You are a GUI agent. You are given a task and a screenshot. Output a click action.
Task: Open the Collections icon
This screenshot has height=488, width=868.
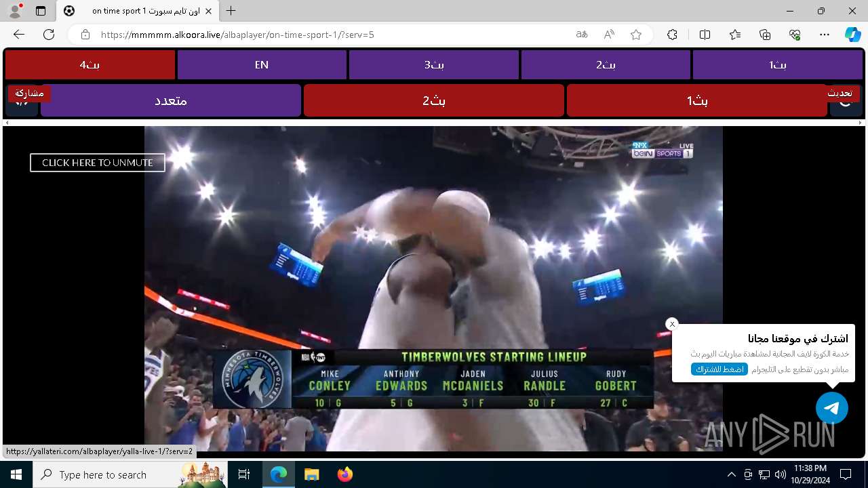click(x=765, y=35)
